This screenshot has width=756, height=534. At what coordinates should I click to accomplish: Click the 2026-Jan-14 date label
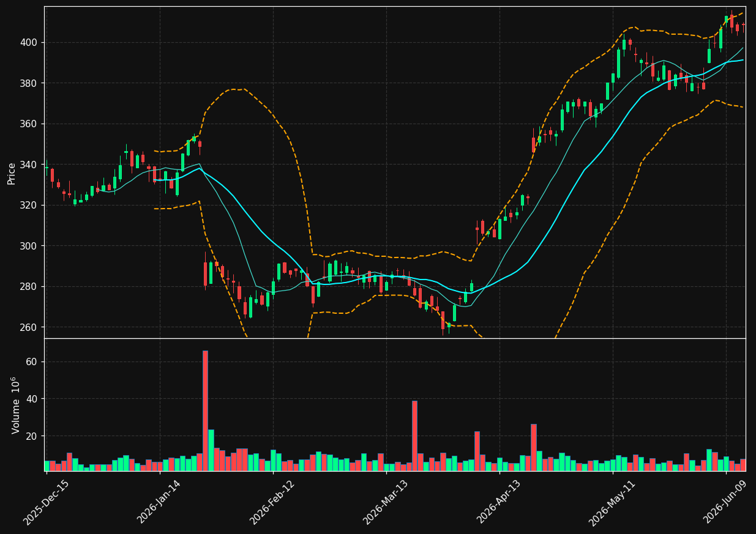tap(160, 502)
